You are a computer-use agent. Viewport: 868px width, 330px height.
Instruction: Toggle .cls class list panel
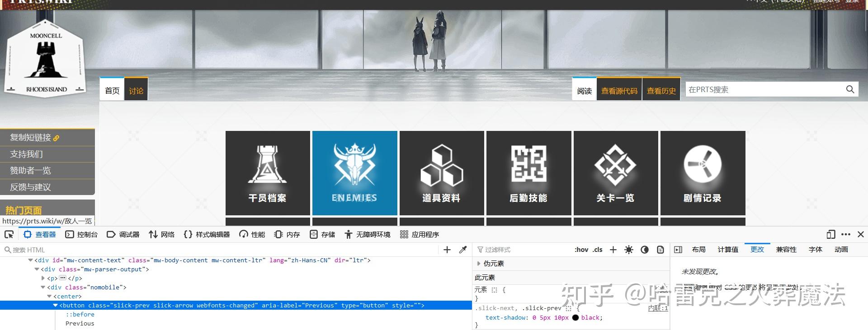pyautogui.click(x=598, y=250)
